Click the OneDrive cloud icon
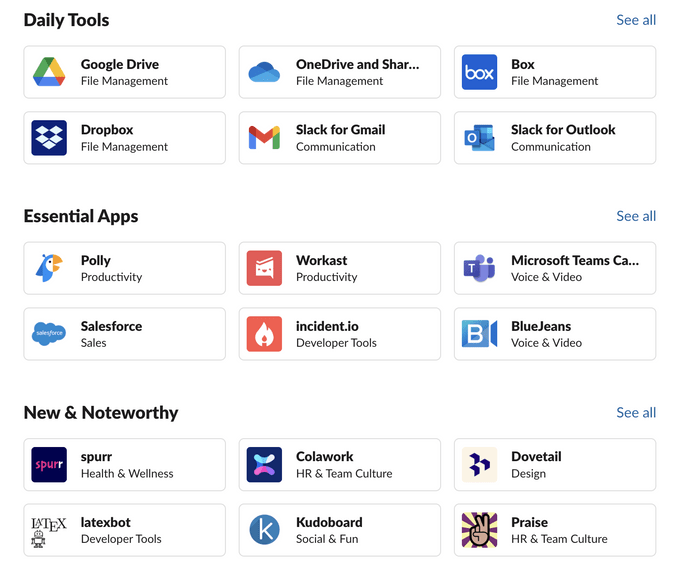Image resolution: width=700 pixels, height=583 pixels. (264, 72)
